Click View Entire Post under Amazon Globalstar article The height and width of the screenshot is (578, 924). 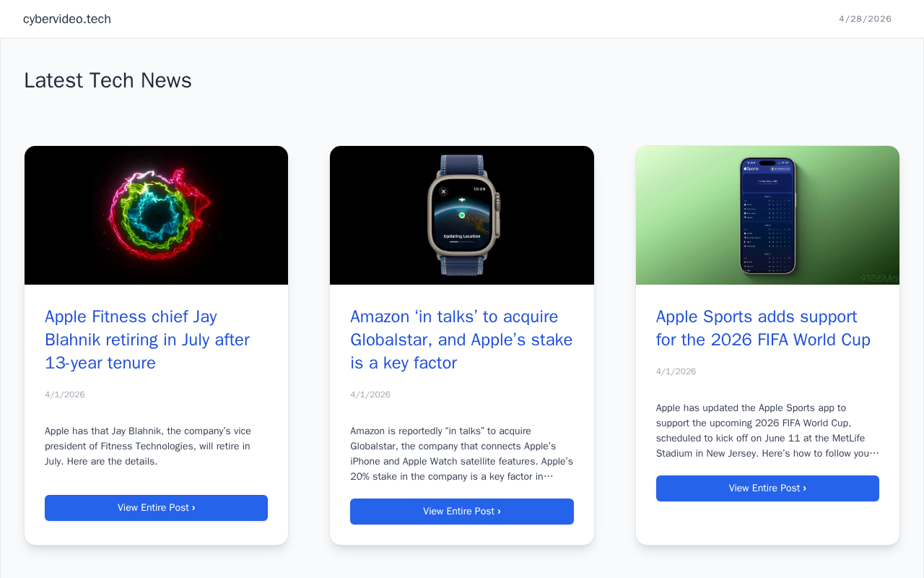(462, 512)
